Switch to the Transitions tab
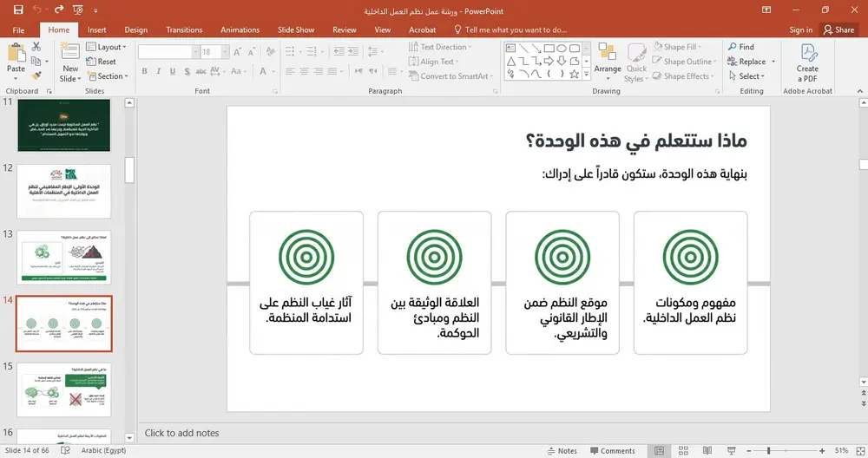The height and width of the screenshot is (458, 868). pyautogui.click(x=184, y=29)
